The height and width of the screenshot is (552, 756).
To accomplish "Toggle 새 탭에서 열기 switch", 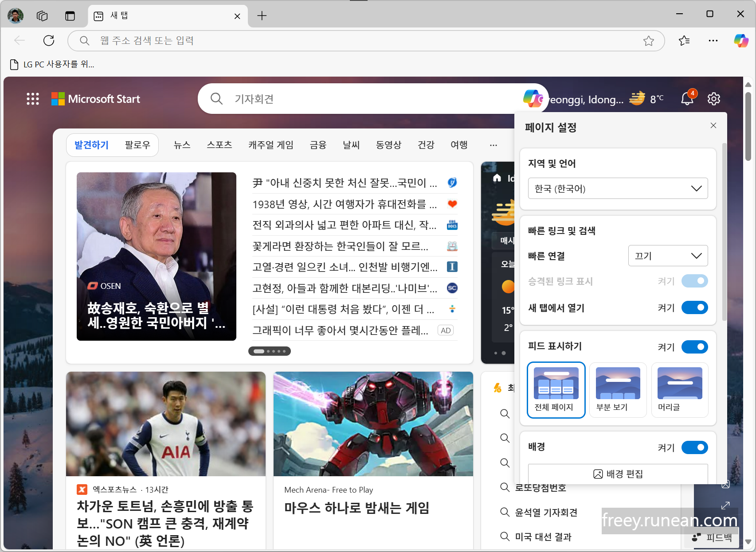I will 695,307.
